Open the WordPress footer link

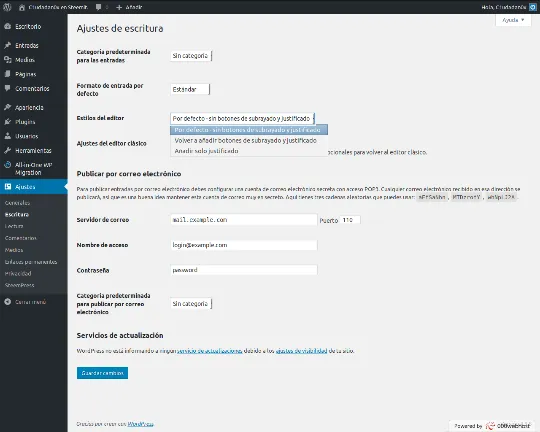141,424
